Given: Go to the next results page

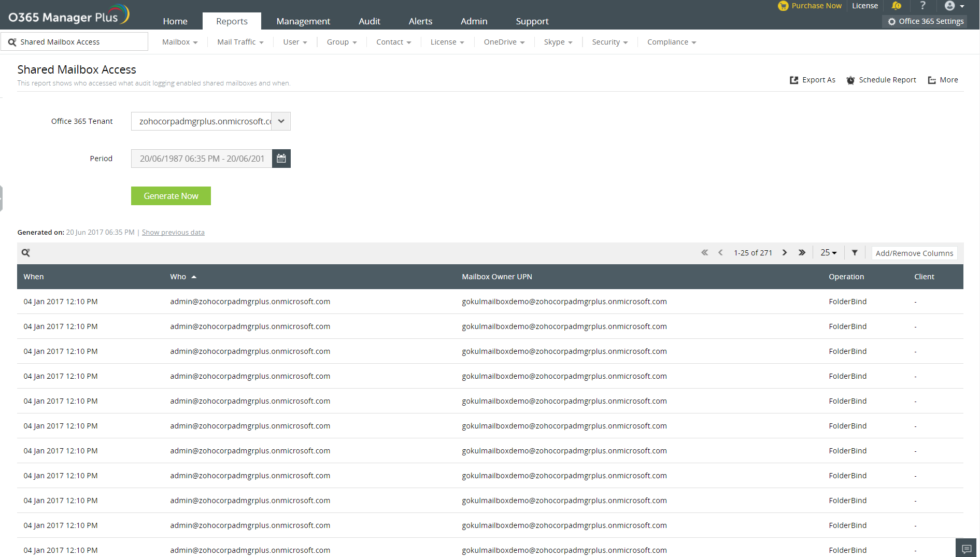Looking at the screenshot, I should 784,252.
